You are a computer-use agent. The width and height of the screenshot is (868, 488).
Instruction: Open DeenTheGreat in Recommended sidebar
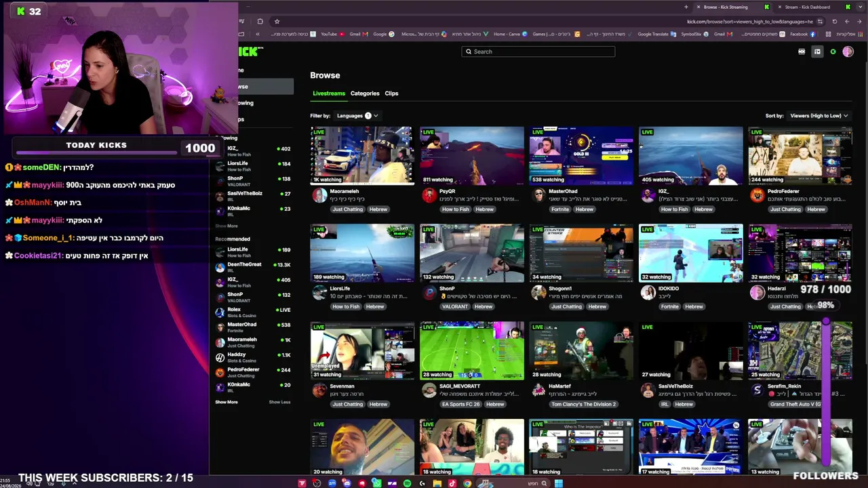[252, 266]
